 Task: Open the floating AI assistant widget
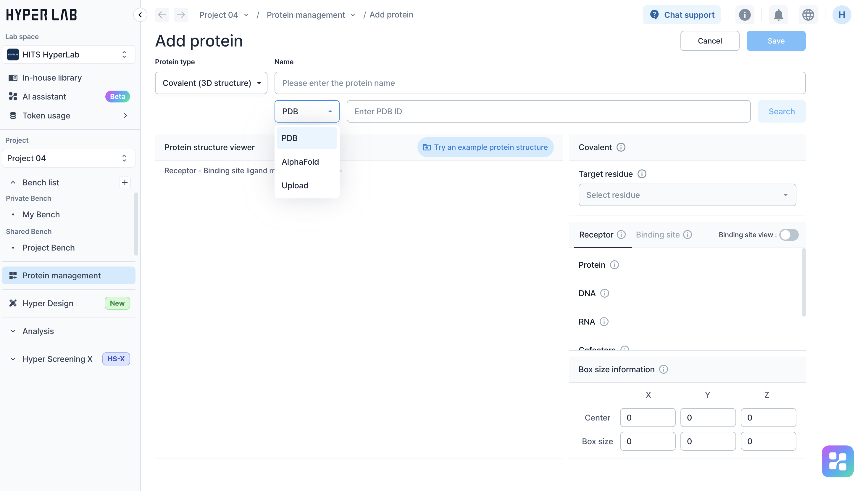point(837,461)
